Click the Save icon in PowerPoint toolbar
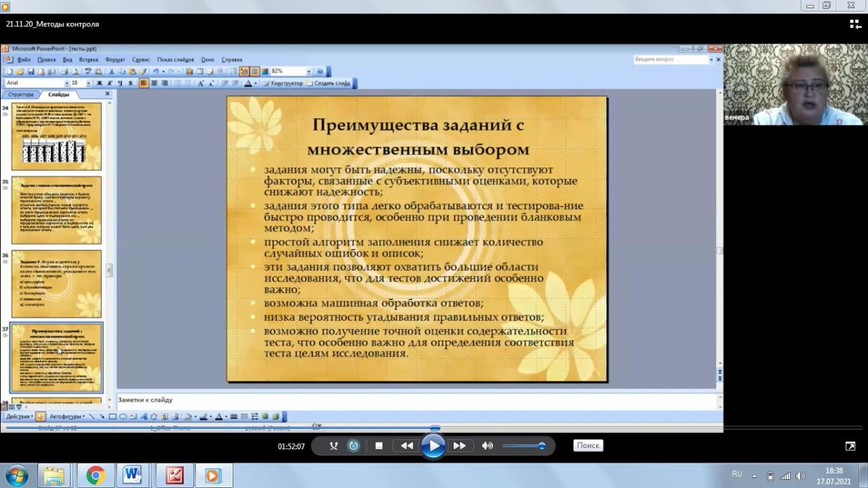 (31, 71)
